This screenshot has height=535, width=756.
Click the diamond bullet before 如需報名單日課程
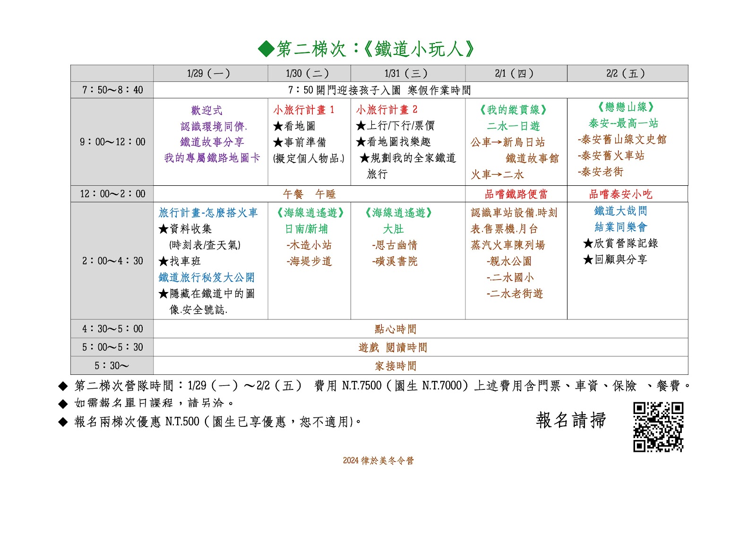(x=63, y=404)
